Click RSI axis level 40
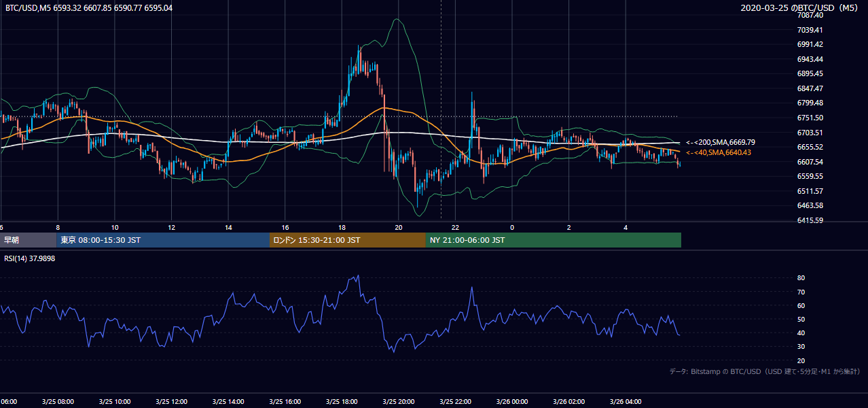868x408 pixels. tap(801, 333)
